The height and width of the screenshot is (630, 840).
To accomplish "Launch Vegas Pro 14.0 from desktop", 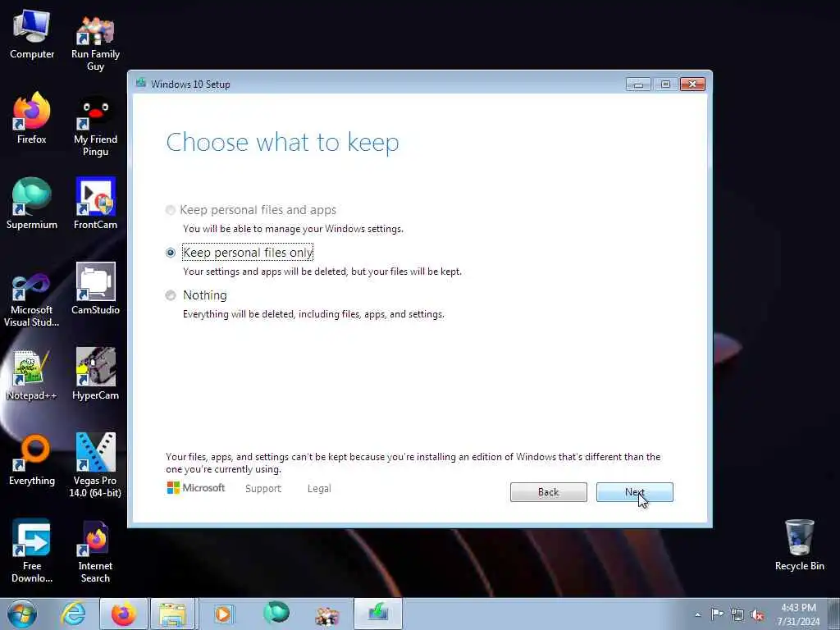I will tap(95, 465).
